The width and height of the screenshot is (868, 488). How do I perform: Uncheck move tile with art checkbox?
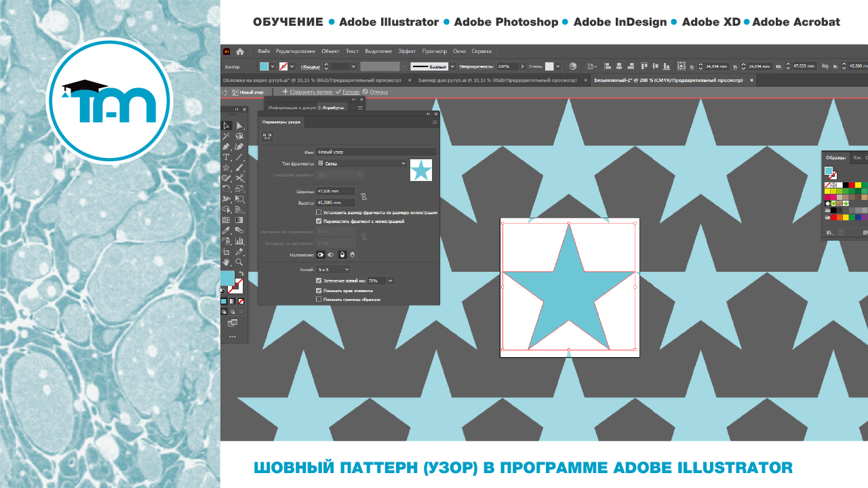pos(319,221)
